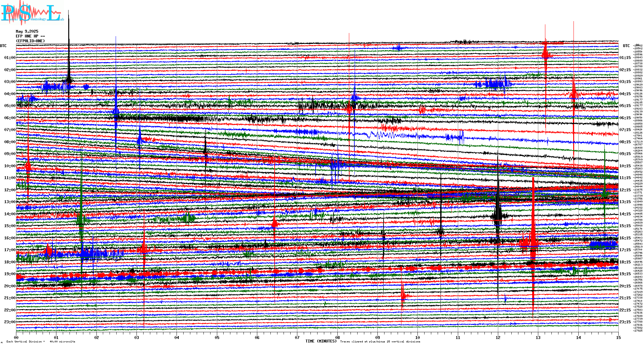The width and height of the screenshot is (644, 346).
Task: Select the 13:15 time label
Action: pyautogui.click(x=625, y=202)
